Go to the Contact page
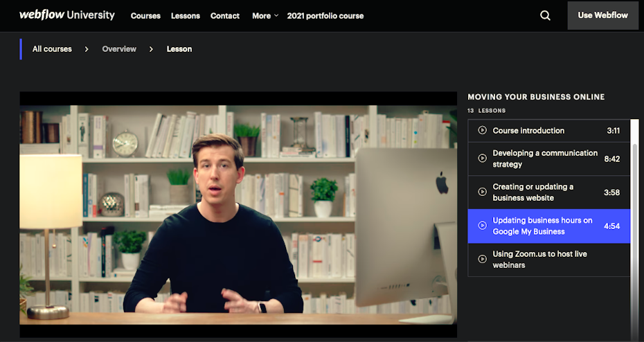This screenshot has width=644, height=342. [225, 16]
